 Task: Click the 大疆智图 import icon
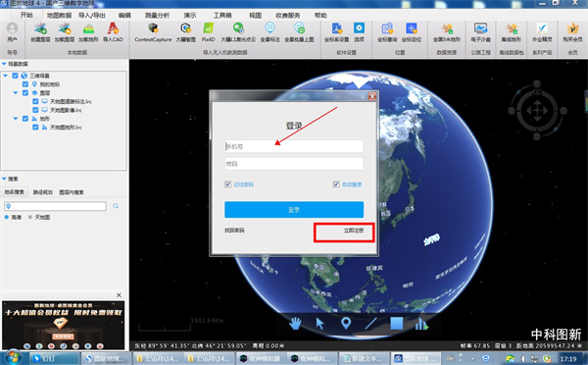[185, 28]
